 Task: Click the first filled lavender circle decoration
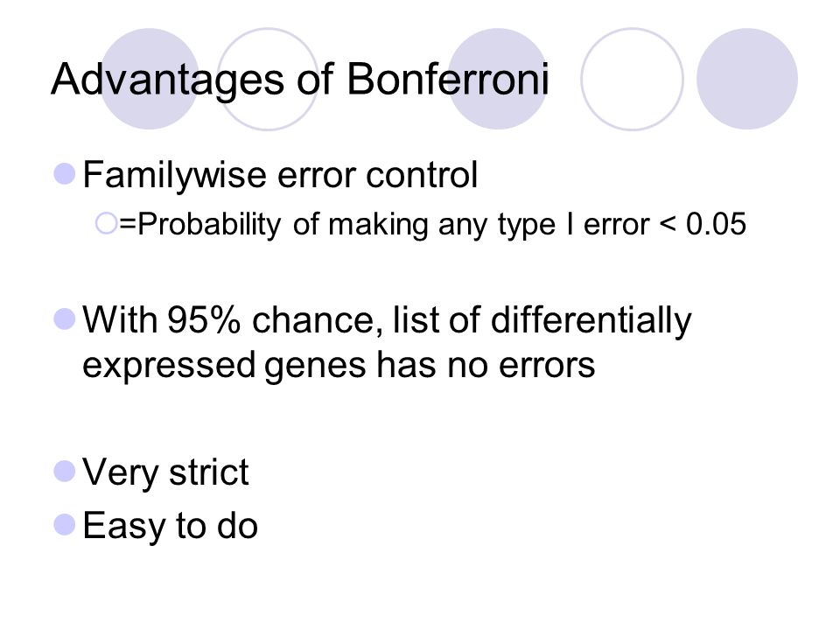tap(150, 79)
